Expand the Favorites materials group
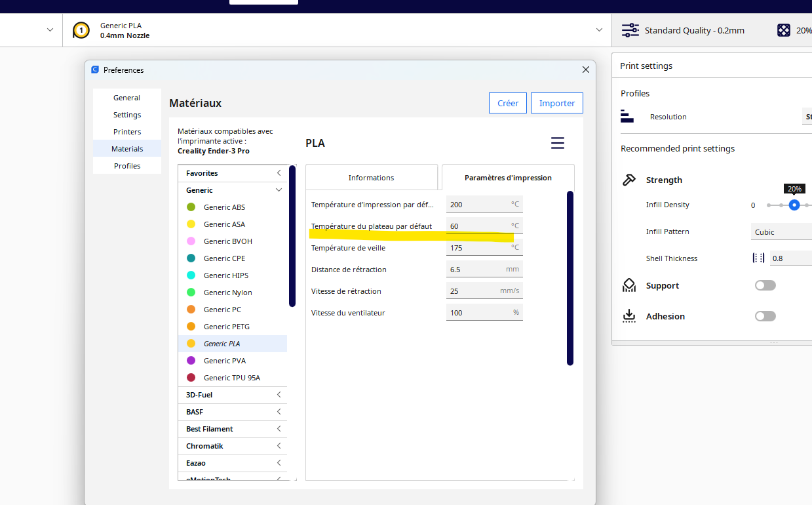This screenshot has width=812, height=505. (x=279, y=173)
